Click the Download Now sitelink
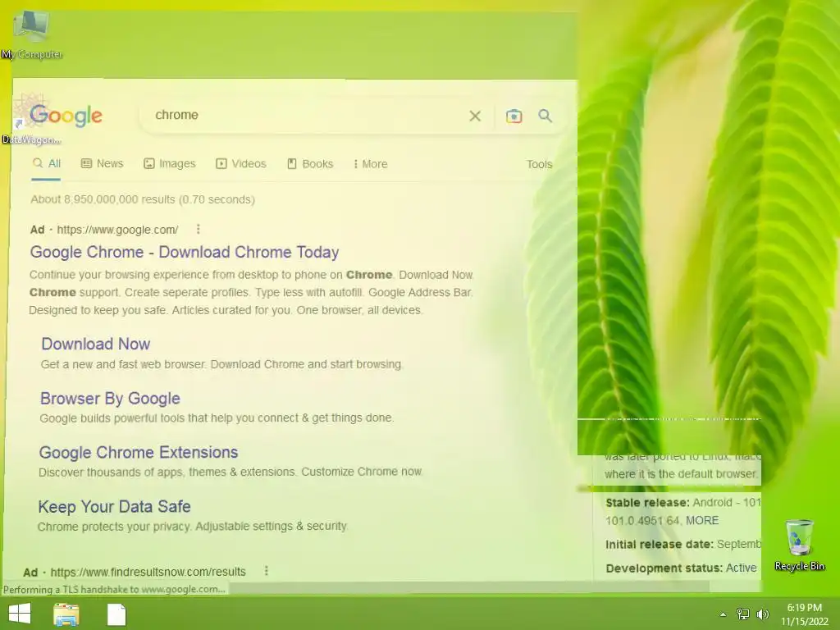Viewport: 840px width, 630px height. click(x=96, y=344)
